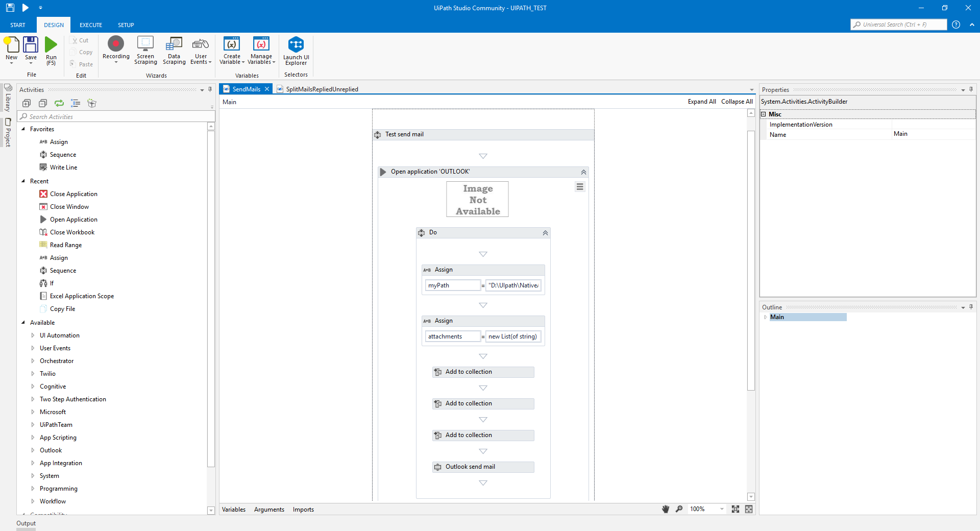Close the SendMails tab
This screenshot has height=531, width=980.
pyautogui.click(x=267, y=89)
